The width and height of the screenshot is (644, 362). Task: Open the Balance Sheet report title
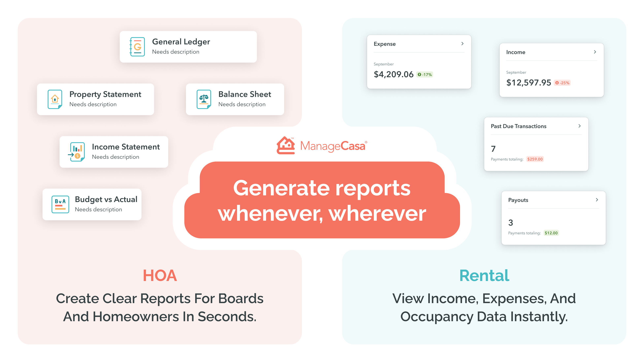245,94
